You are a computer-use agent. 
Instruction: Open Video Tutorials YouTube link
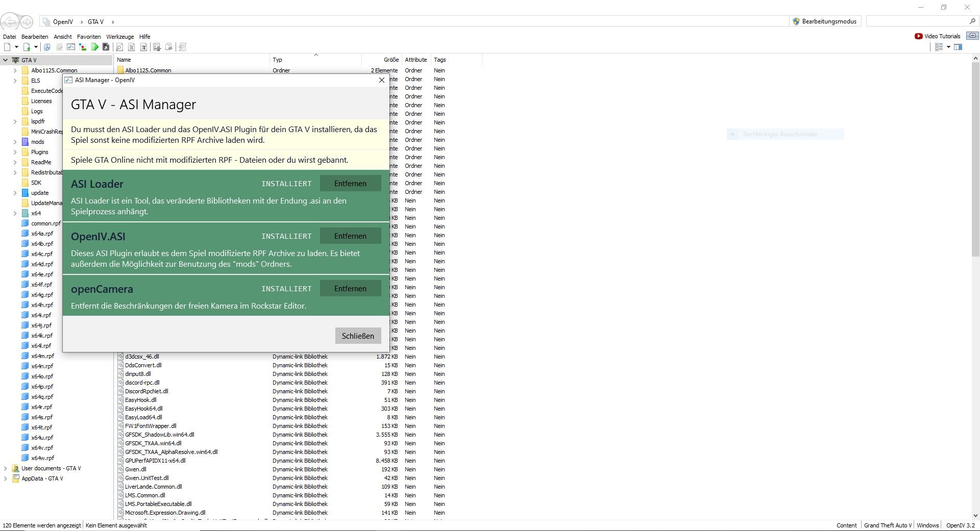click(x=937, y=36)
